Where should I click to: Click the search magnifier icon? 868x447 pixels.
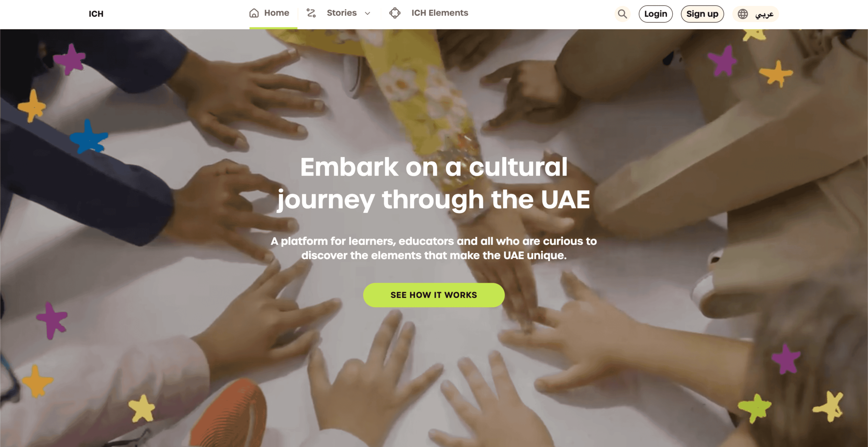coord(622,14)
